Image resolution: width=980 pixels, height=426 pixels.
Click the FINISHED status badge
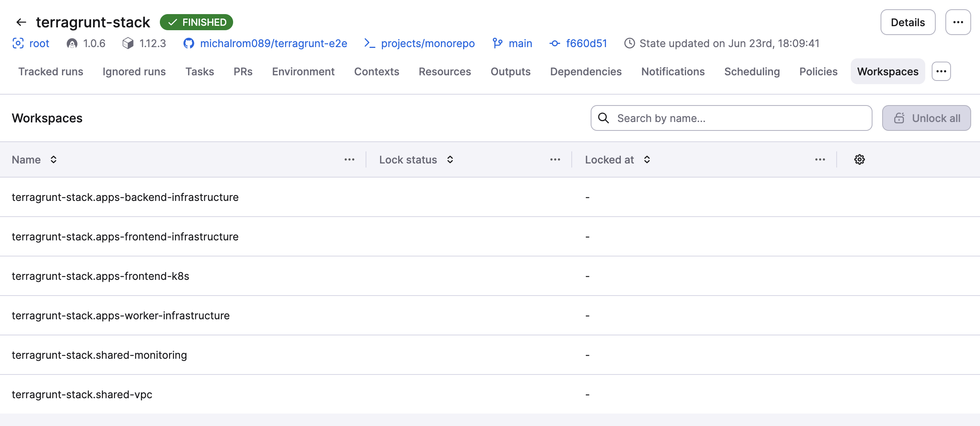coord(196,22)
